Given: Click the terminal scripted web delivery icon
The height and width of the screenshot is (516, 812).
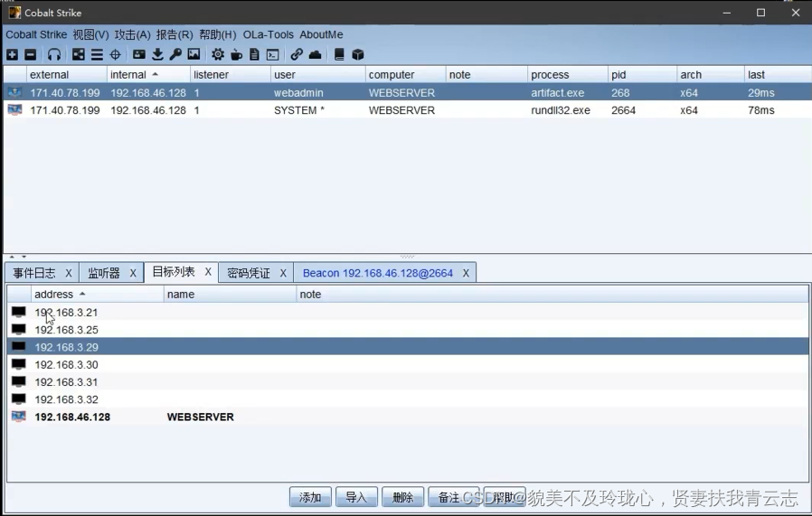Looking at the screenshot, I should (272, 54).
